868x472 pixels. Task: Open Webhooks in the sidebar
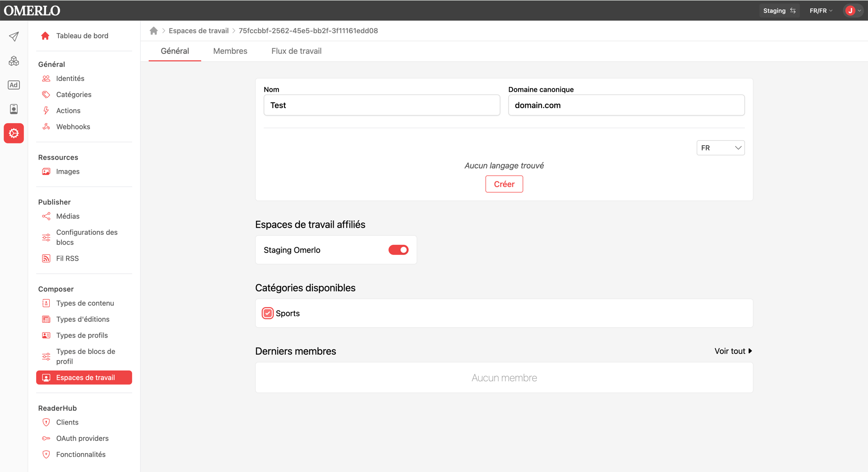73,127
